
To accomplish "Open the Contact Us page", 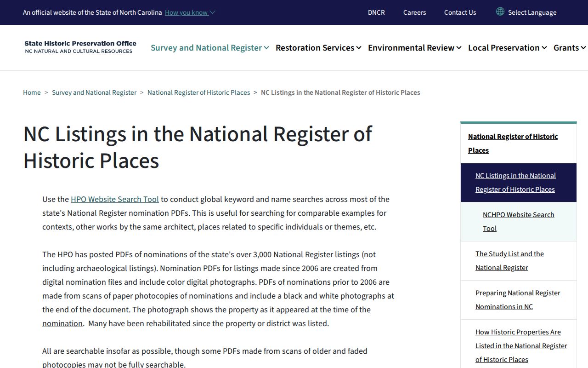I will [x=460, y=12].
